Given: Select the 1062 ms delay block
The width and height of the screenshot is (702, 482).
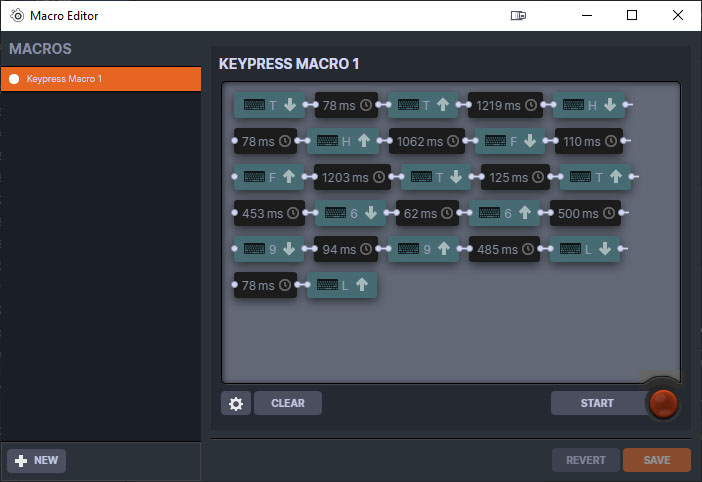Looking at the screenshot, I should click(x=427, y=141).
